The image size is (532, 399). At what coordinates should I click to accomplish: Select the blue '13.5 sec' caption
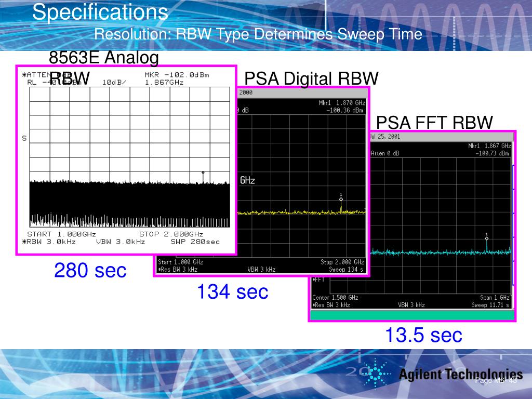(x=423, y=335)
